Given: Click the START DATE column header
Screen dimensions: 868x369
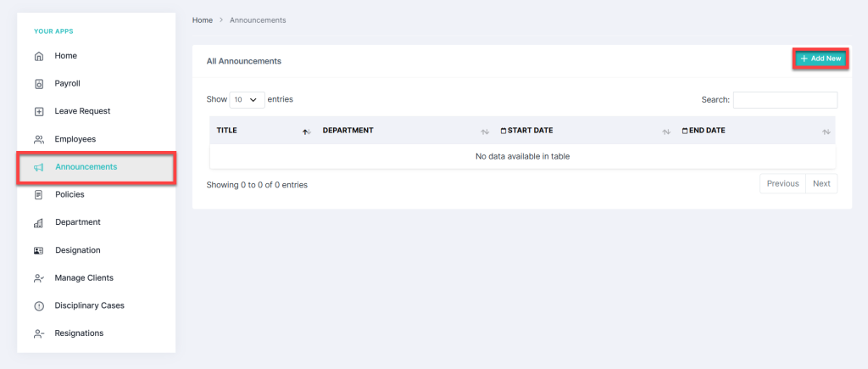Looking at the screenshot, I should (585, 131).
